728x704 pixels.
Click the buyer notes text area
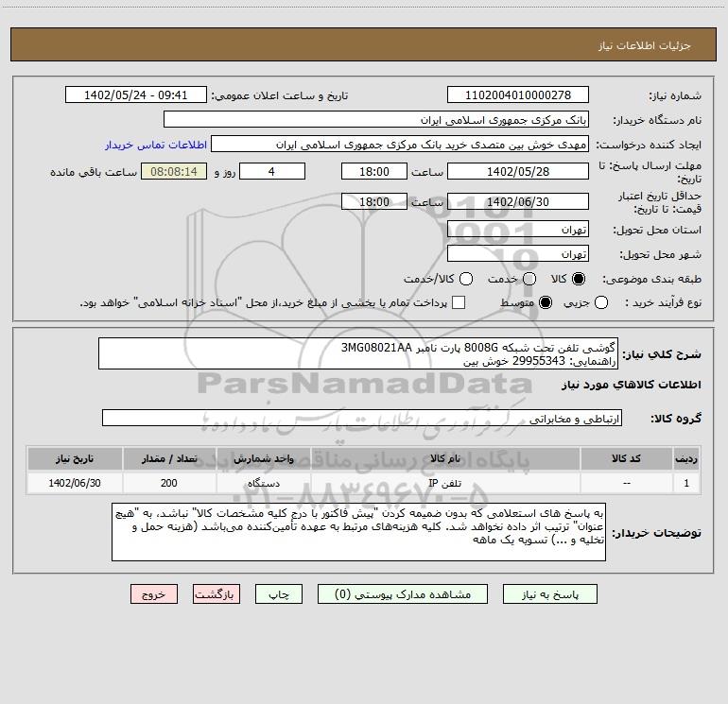(x=359, y=532)
